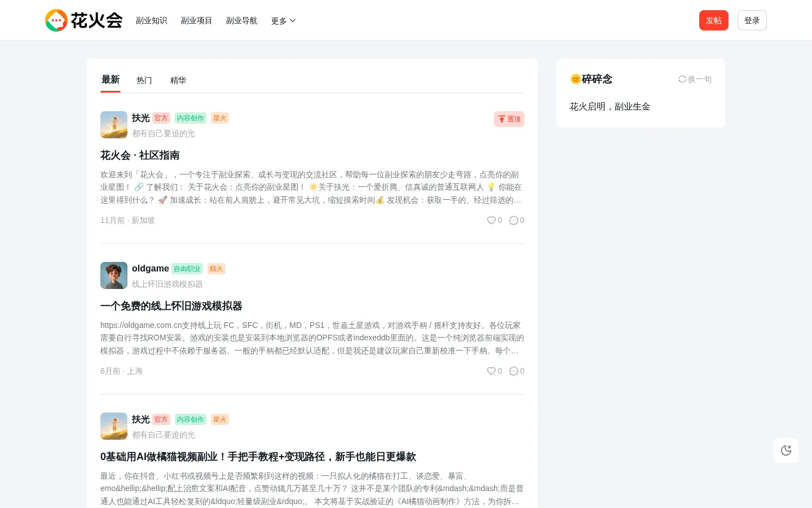Click the oldgame username
Screen dimensions: 812x508
point(151,269)
